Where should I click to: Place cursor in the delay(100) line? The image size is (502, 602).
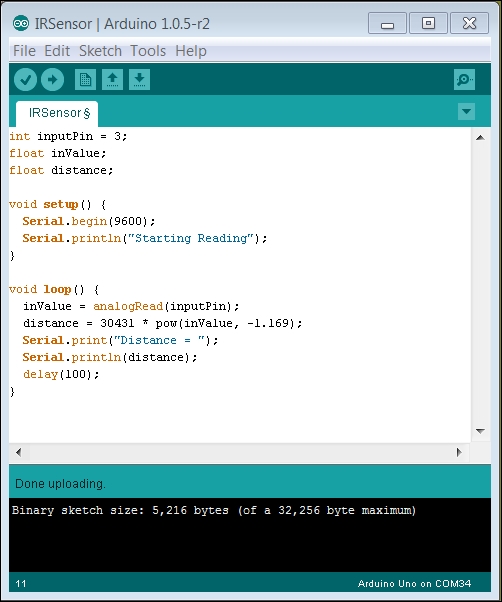[61, 374]
